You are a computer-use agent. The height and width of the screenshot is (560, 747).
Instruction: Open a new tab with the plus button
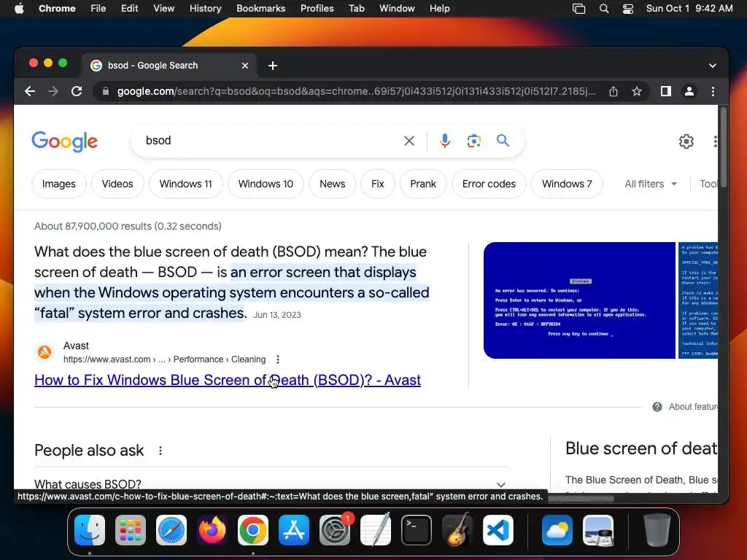[273, 66]
